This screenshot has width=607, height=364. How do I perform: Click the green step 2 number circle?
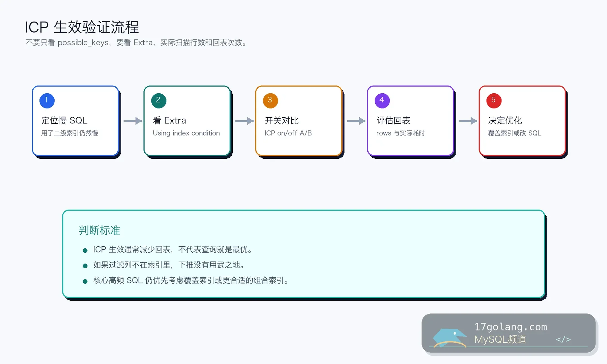158,100
